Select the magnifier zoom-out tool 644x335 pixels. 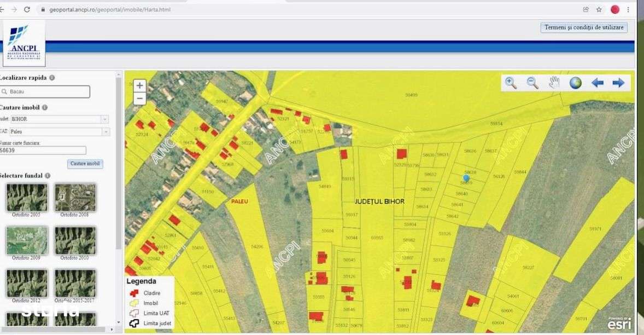(532, 83)
